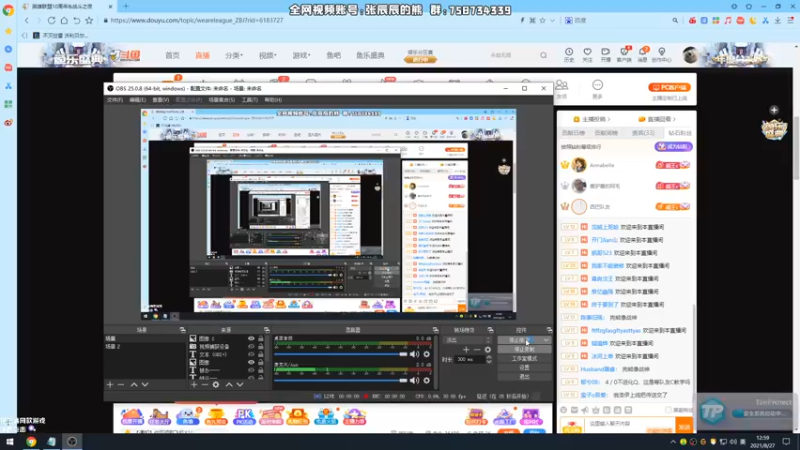Open Douyu history clock icon
The height and width of the screenshot is (450, 800).
coord(569,52)
